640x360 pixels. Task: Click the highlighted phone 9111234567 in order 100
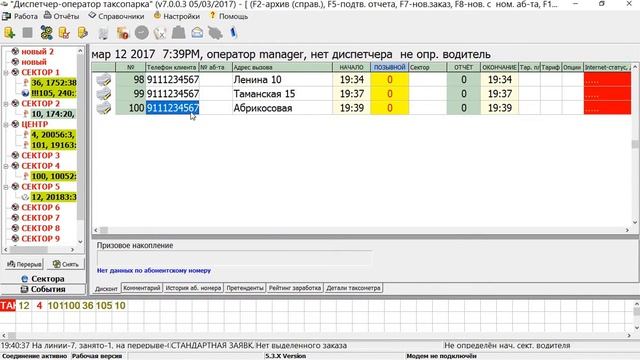click(x=173, y=108)
